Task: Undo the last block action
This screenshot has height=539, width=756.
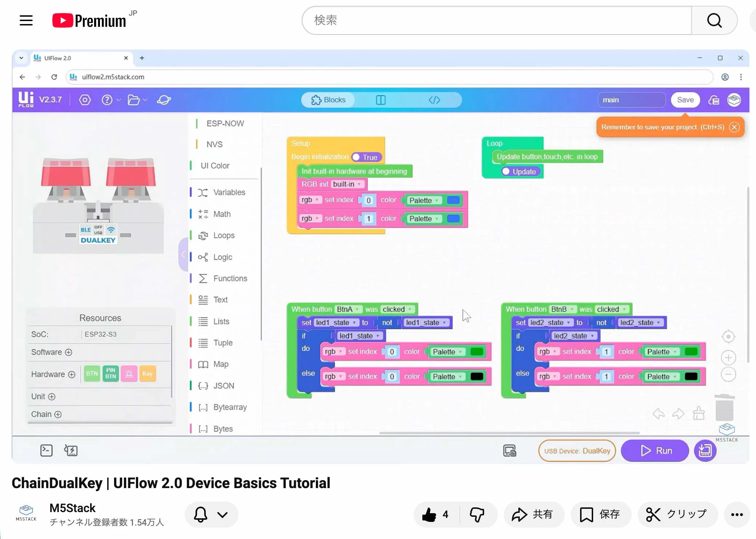Action: tap(659, 413)
